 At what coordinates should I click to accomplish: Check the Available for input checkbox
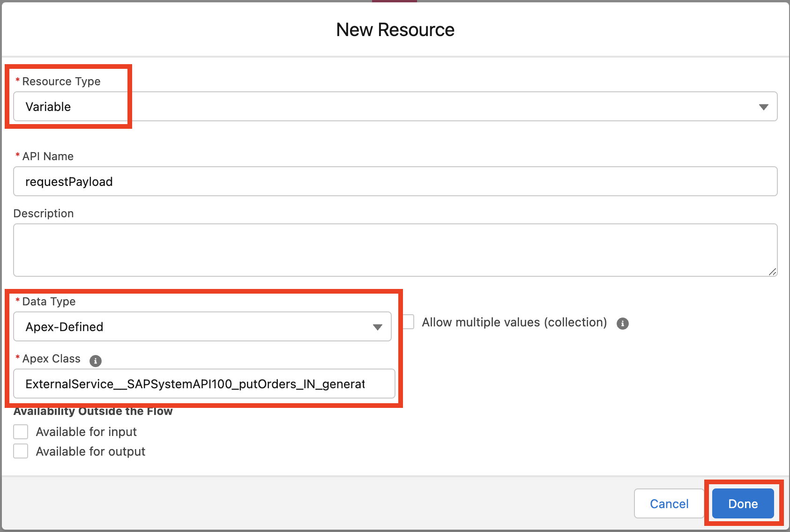[x=21, y=432]
